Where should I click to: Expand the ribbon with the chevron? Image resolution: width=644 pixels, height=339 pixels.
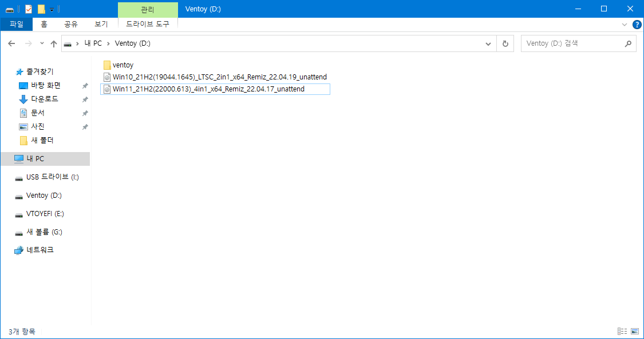point(625,25)
